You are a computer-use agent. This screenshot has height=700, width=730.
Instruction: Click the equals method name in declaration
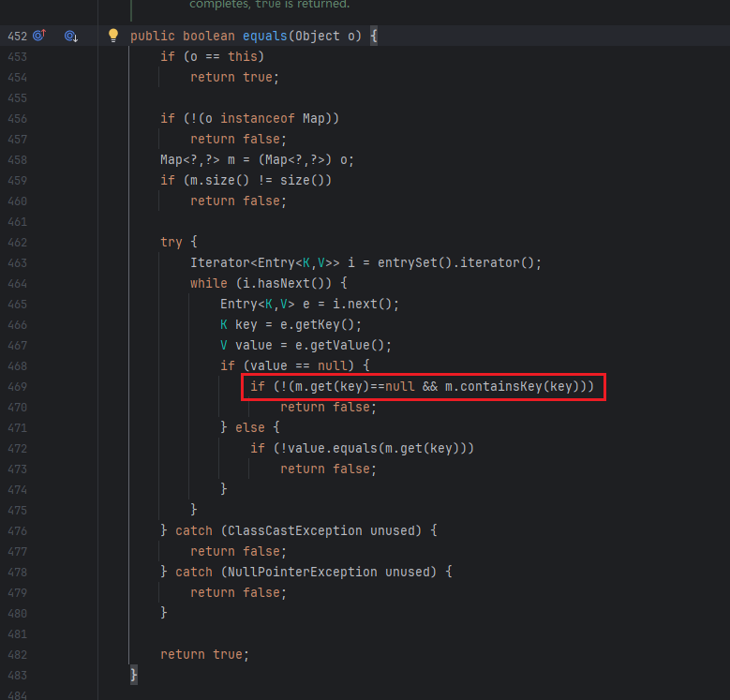(x=265, y=36)
